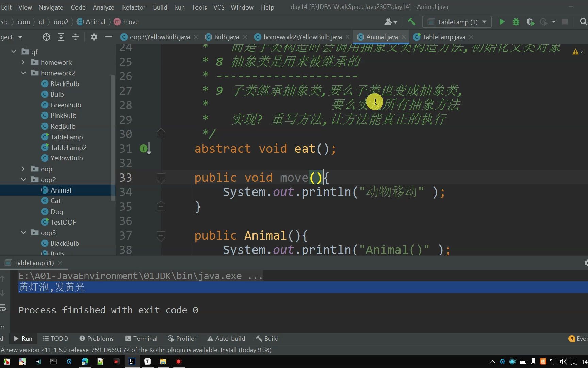This screenshot has height=368, width=588.
Task: Collapse all project tree nodes icon
Action: click(75, 37)
